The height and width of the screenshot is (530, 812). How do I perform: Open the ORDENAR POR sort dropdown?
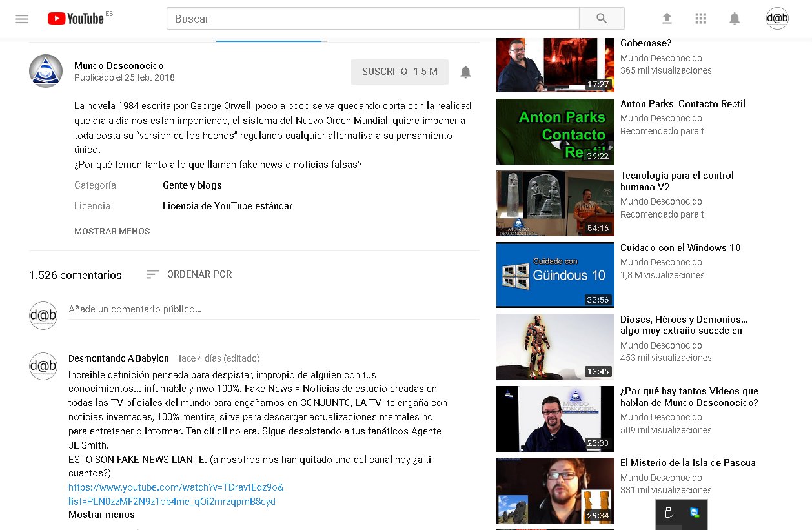click(189, 274)
